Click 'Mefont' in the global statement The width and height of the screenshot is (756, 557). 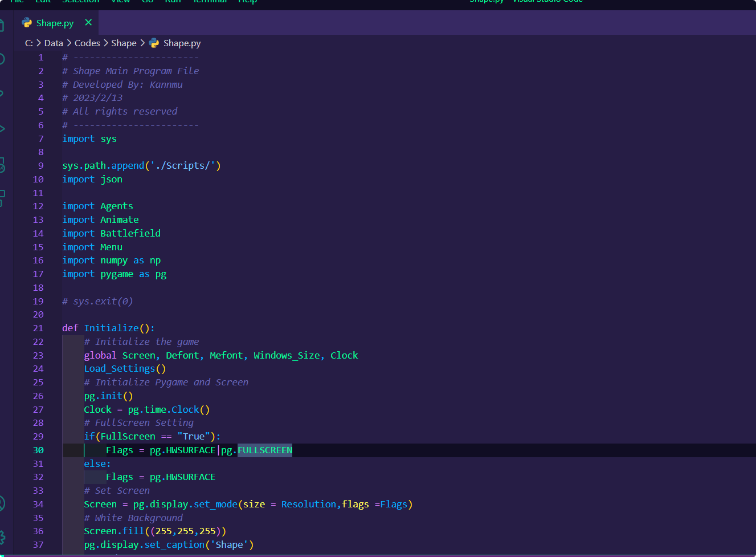point(226,356)
